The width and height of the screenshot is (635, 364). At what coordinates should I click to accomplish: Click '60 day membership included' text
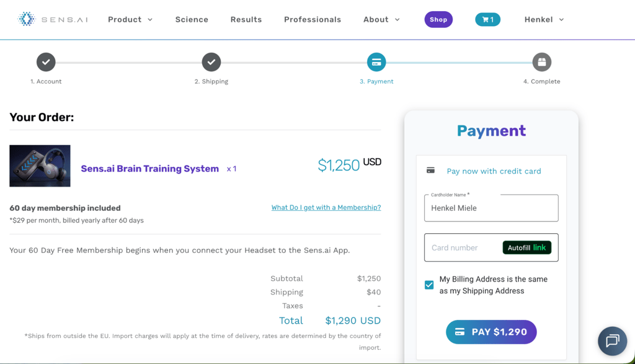(65, 208)
